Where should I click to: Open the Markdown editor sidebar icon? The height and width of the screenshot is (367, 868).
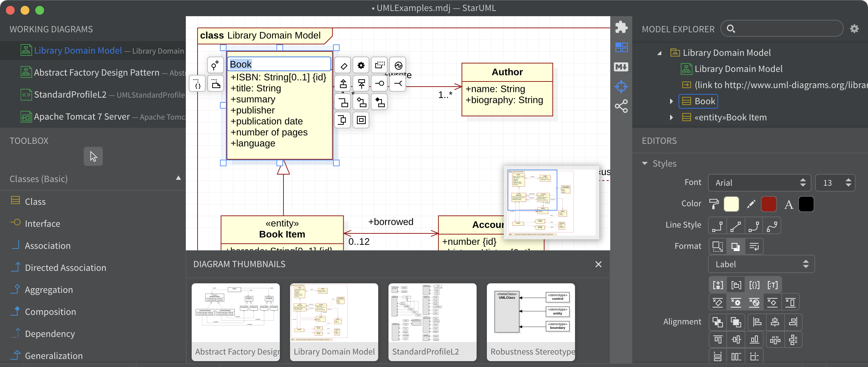[622, 67]
